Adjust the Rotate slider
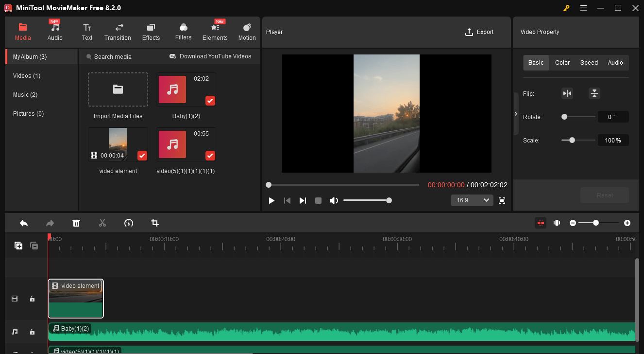644x354 pixels. [x=578, y=117]
